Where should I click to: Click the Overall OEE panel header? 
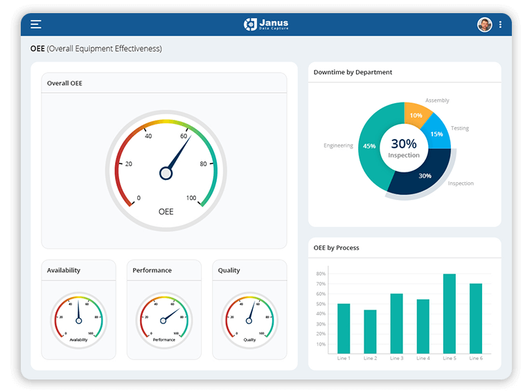[x=64, y=83]
